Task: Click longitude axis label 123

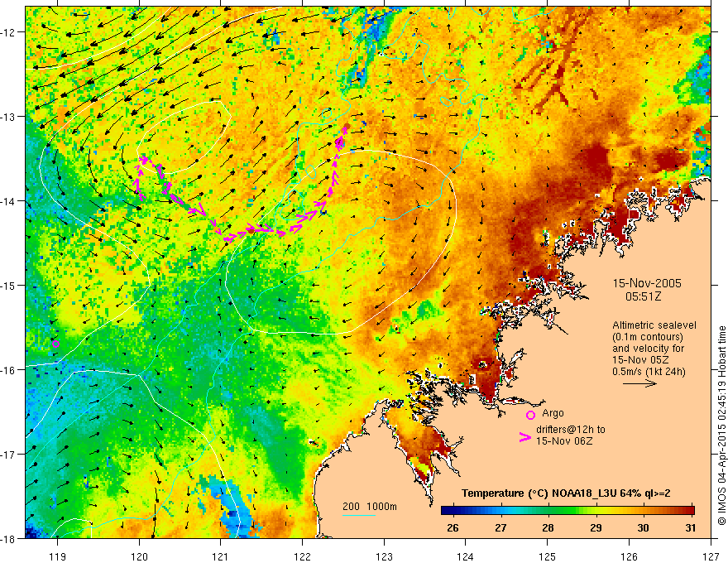Action: (x=384, y=556)
